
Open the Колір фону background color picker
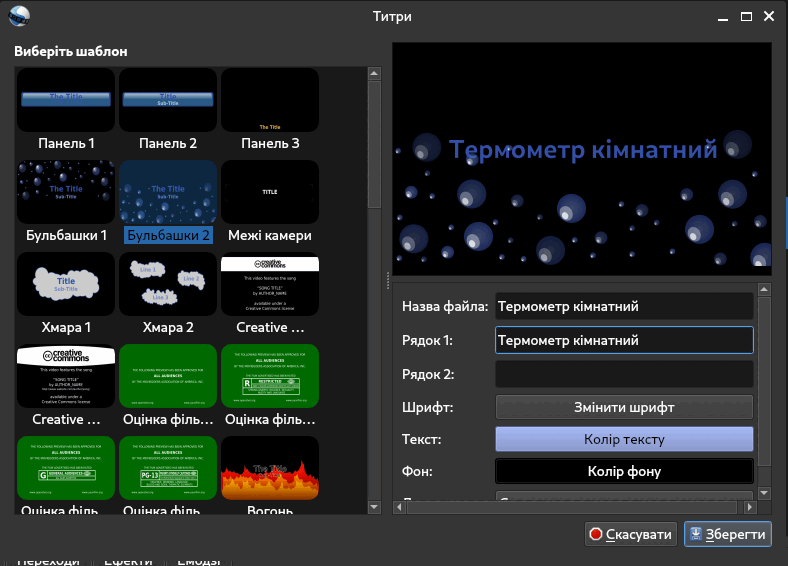624,471
